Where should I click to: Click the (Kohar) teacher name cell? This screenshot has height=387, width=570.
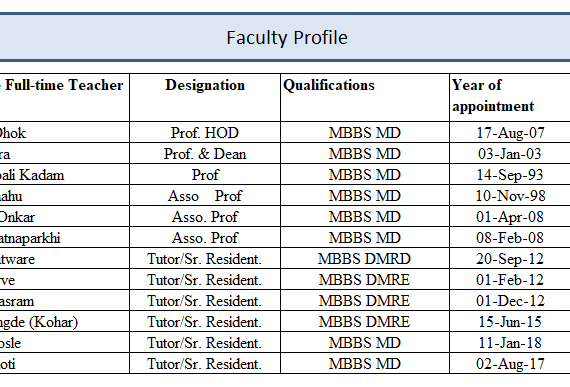point(64,322)
